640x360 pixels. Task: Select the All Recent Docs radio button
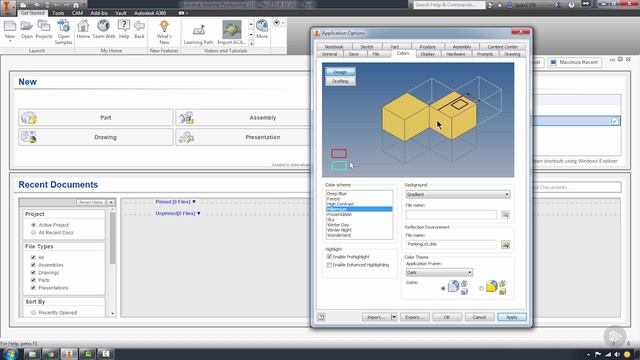(x=33, y=233)
